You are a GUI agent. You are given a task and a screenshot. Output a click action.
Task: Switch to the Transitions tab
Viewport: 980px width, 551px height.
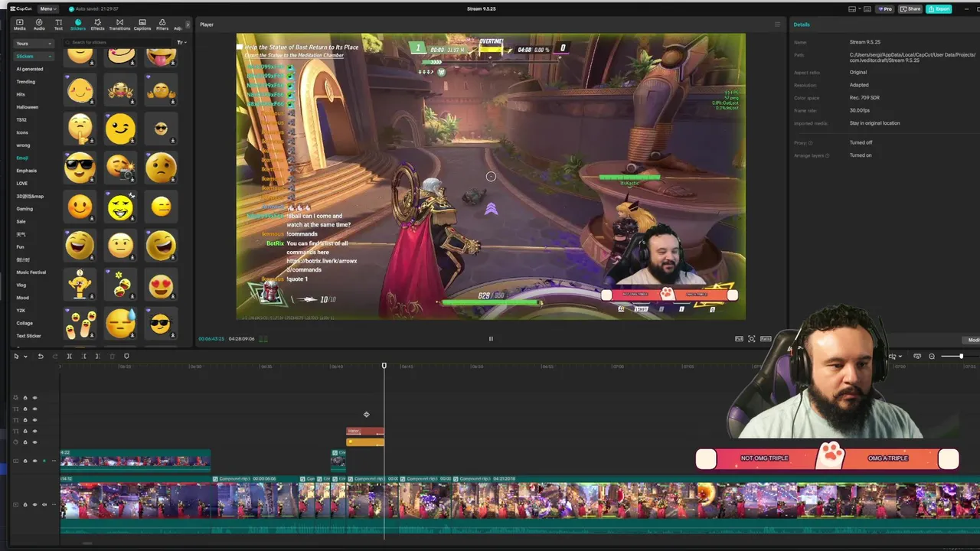119,24
